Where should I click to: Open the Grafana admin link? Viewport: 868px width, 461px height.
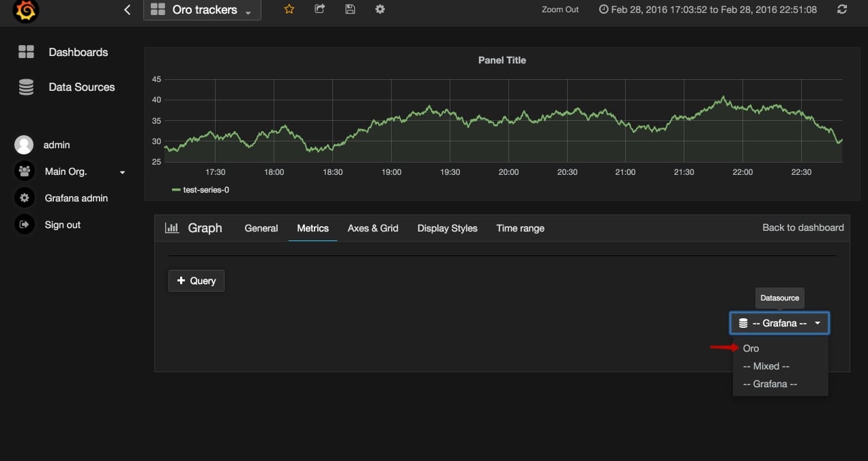tap(76, 198)
